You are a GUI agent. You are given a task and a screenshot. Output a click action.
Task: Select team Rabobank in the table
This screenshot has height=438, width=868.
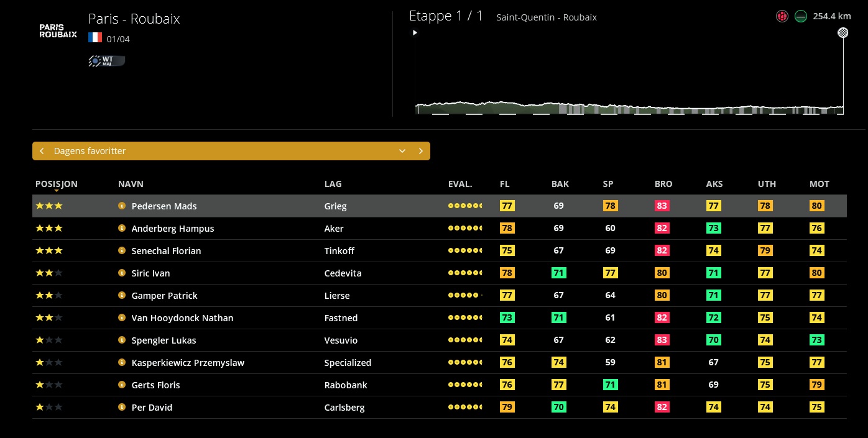(345, 385)
